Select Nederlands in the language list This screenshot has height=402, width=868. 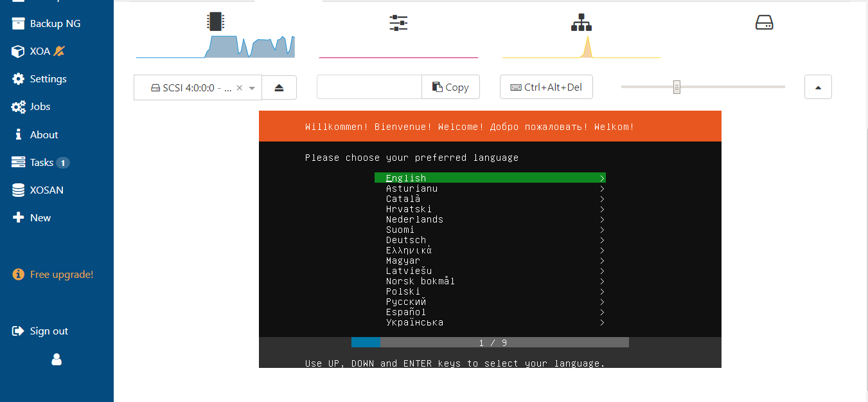(x=490, y=219)
